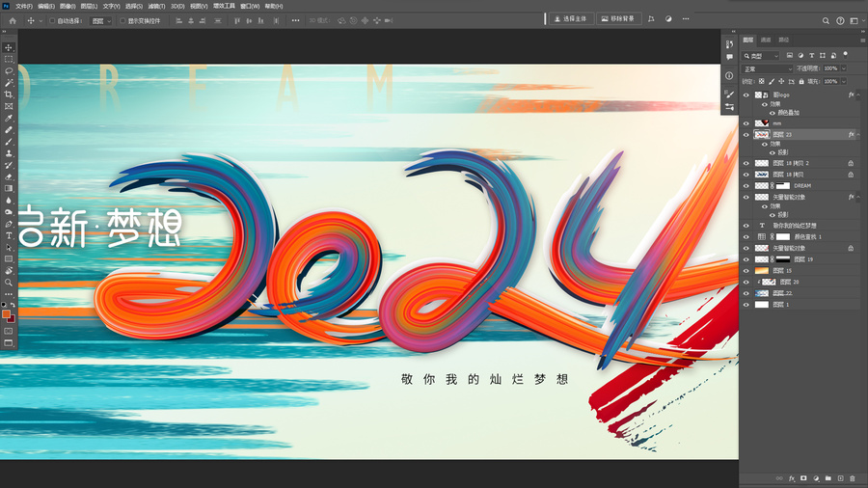Click the 选择主体 button
The width and height of the screenshot is (868, 488).
pos(571,19)
